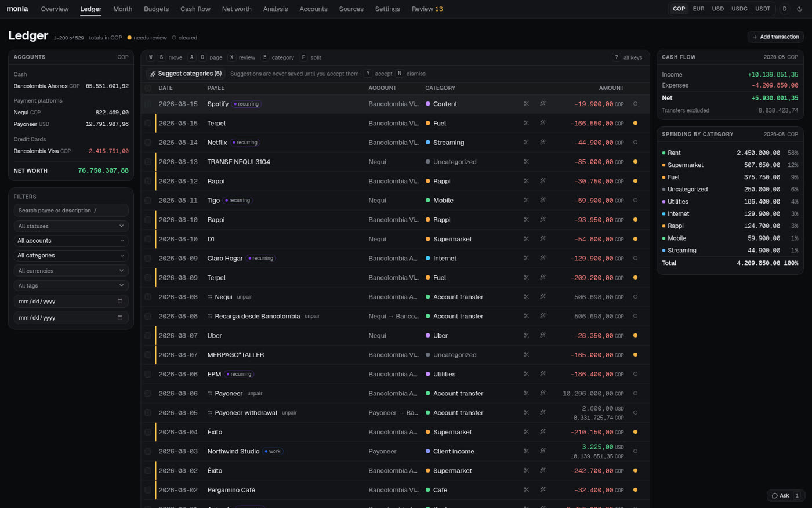
Task: Open the All statuses filter dropdown
Action: [71, 226]
